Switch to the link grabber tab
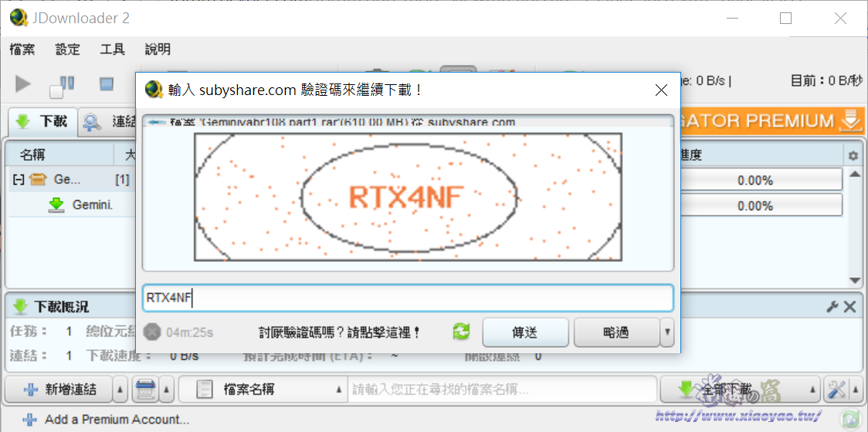868x432 pixels. 108,121
